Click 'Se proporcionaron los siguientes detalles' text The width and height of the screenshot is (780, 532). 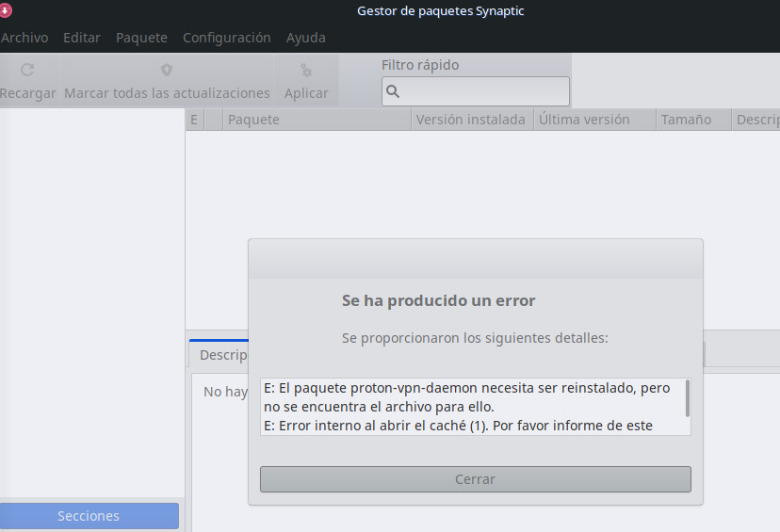(x=475, y=338)
